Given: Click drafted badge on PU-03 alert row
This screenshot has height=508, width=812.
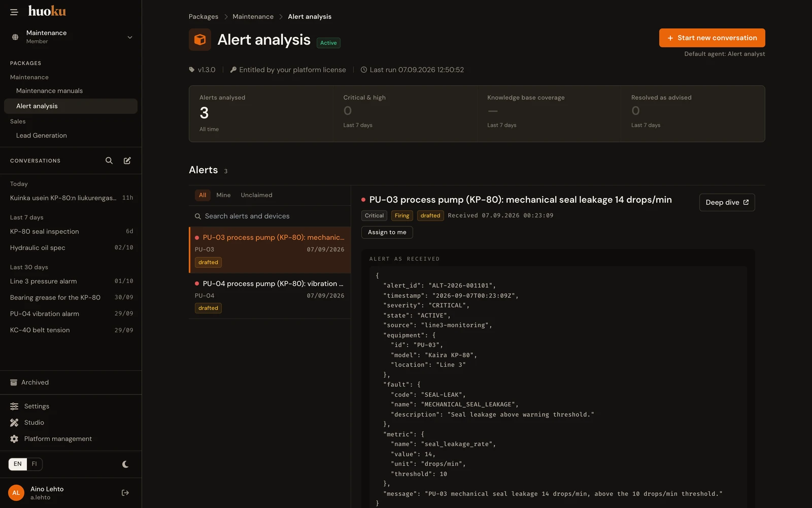Looking at the screenshot, I should click(208, 263).
